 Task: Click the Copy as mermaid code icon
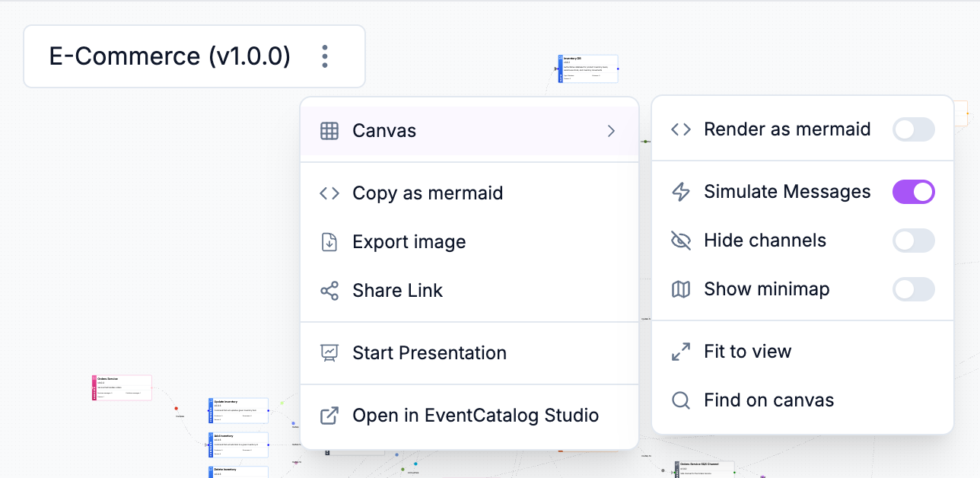click(329, 193)
